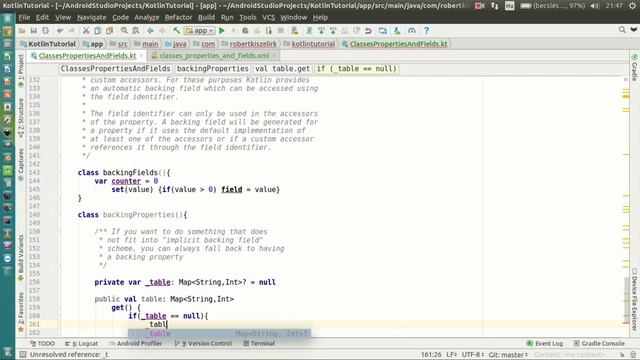Open the TODO tool window
Viewport: 640px width, 360px height.
pos(42,344)
